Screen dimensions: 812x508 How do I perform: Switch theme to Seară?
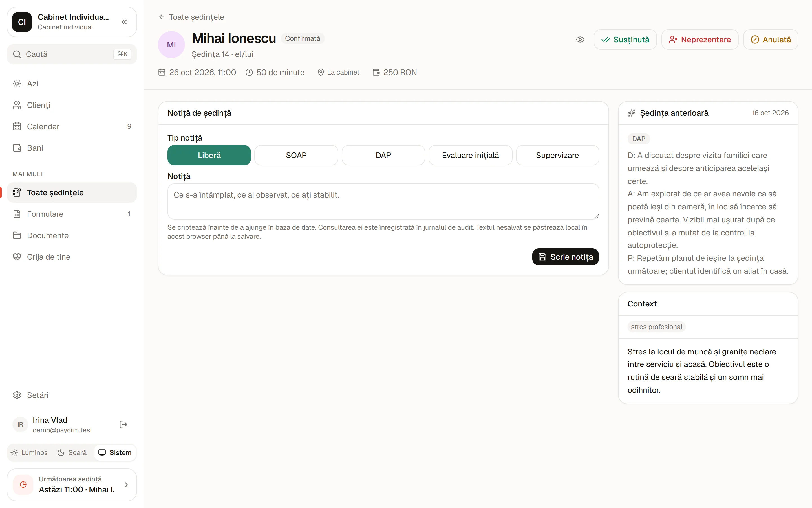(x=72, y=453)
